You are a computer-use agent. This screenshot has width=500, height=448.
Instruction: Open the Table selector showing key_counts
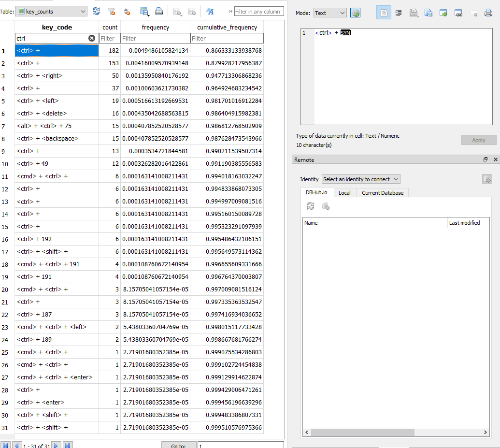[51, 12]
